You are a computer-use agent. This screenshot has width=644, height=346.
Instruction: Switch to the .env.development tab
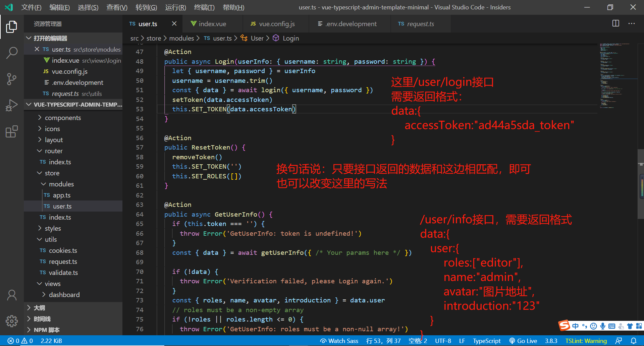coord(350,24)
